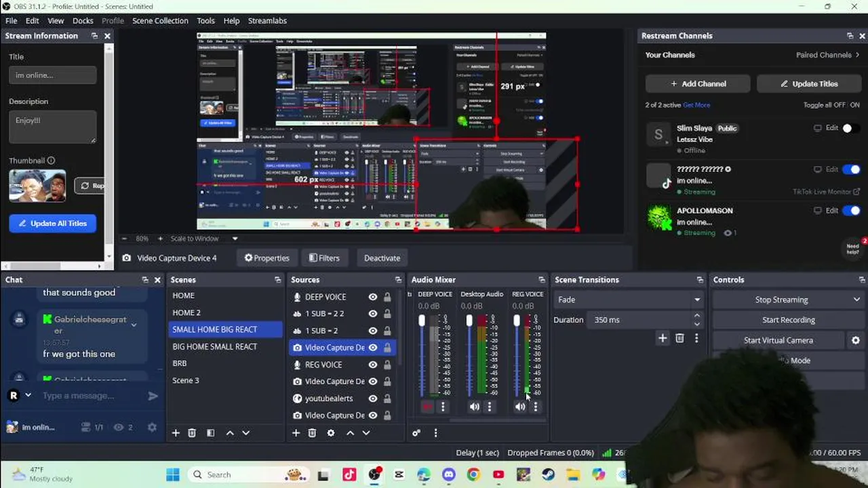Open chat settings gear icon
This screenshot has height=488, width=868.
152,427
